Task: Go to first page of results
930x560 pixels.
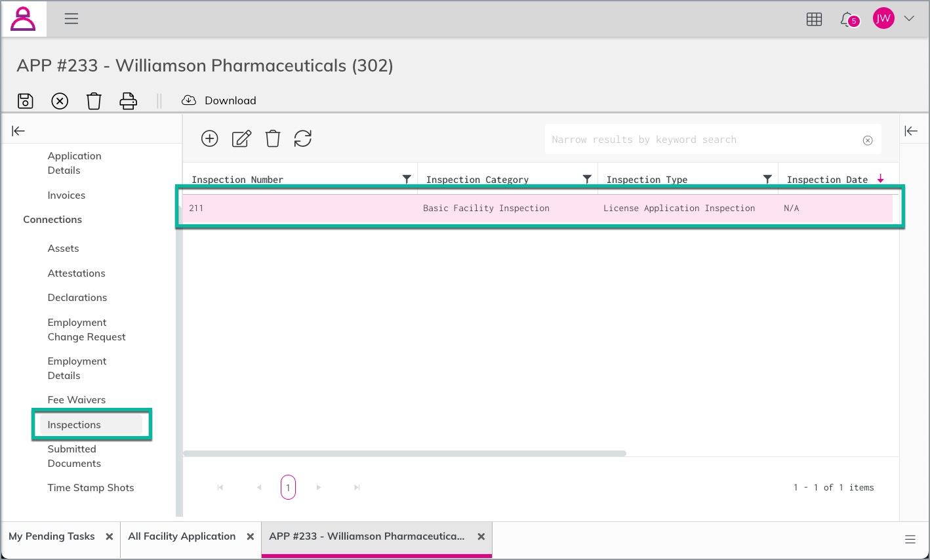Action: (220, 487)
